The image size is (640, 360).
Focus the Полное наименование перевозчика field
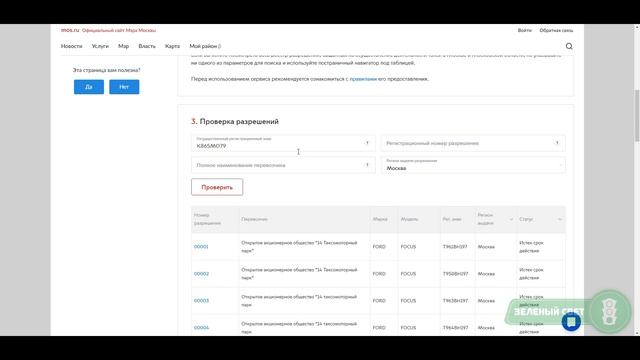(x=283, y=165)
